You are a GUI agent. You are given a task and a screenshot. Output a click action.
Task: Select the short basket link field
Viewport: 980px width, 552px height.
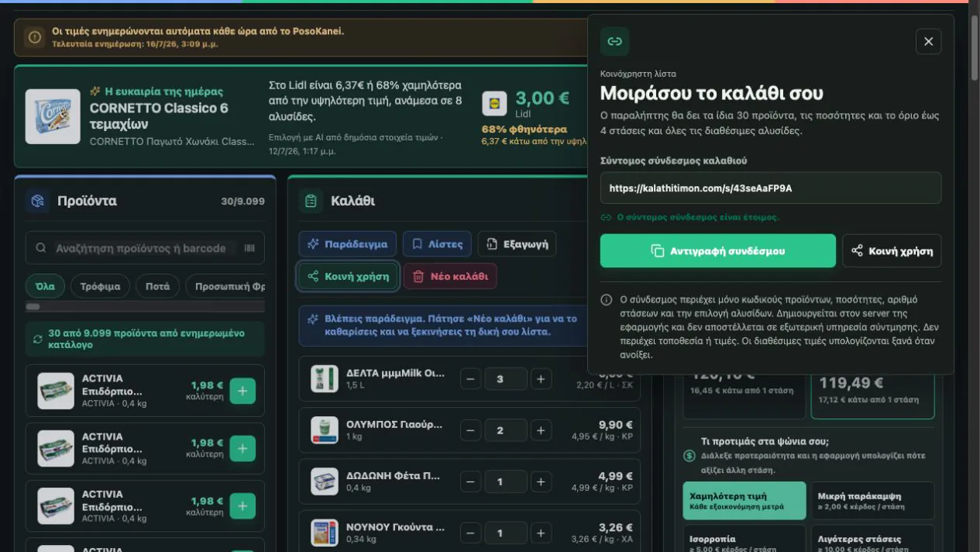click(771, 188)
